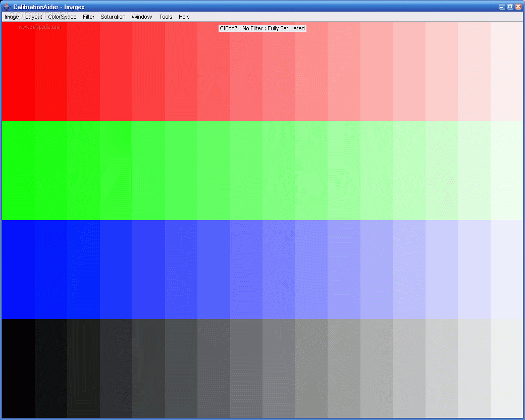Click the CalibrationAider Java icon in title bar
This screenshot has height=420, width=525.
(7, 7)
